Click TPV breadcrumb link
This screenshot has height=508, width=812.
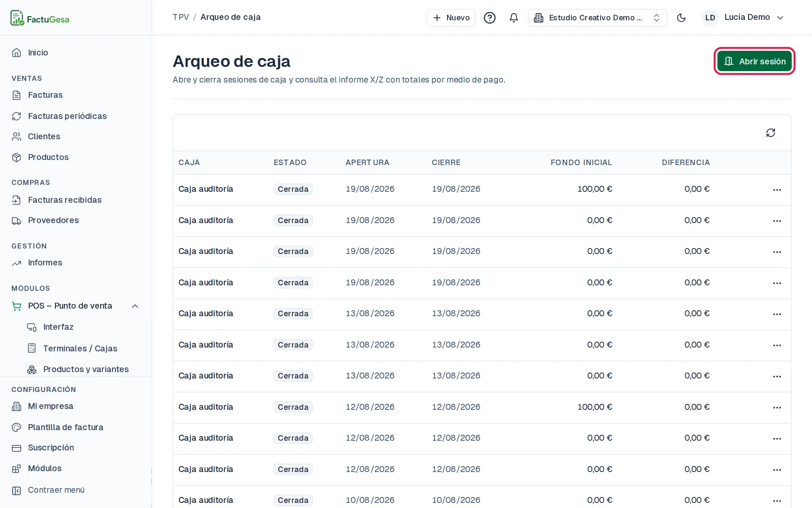pyautogui.click(x=181, y=17)
